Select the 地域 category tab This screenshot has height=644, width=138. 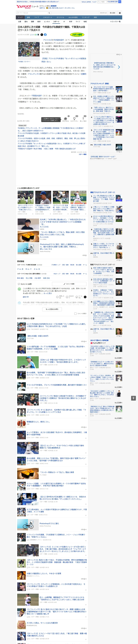85,21
